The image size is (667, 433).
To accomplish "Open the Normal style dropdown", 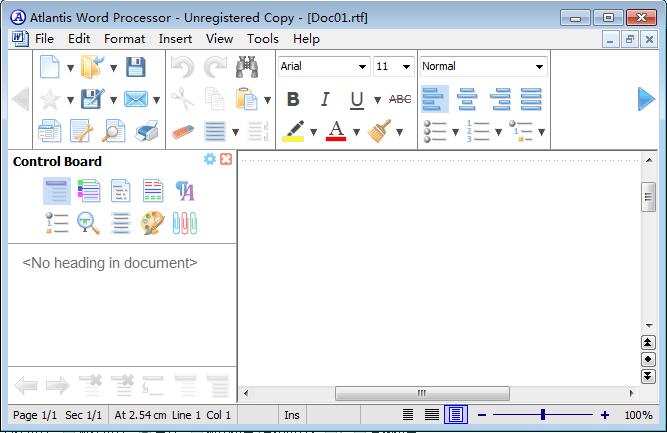I will 539,67.
